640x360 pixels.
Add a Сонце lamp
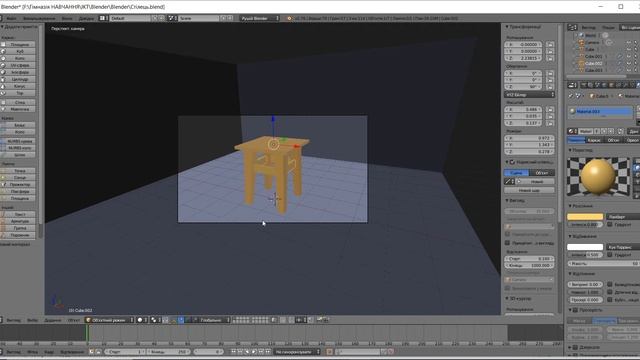20,178
